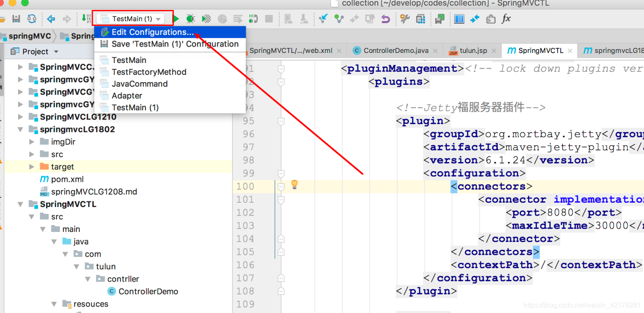
Task: Expand the target folder arrow
Action: coord(32,167)
